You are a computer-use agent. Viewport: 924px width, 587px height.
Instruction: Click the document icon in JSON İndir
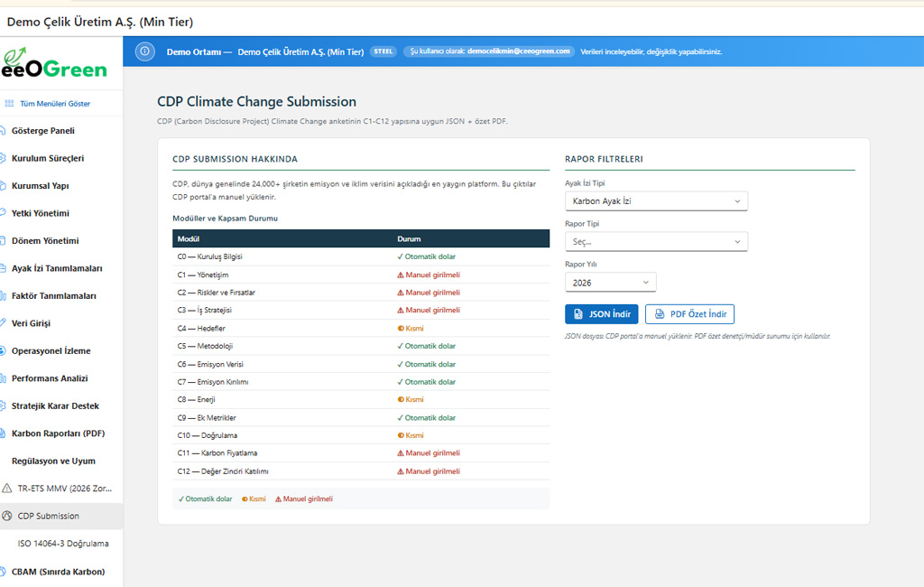click(578, 314)
